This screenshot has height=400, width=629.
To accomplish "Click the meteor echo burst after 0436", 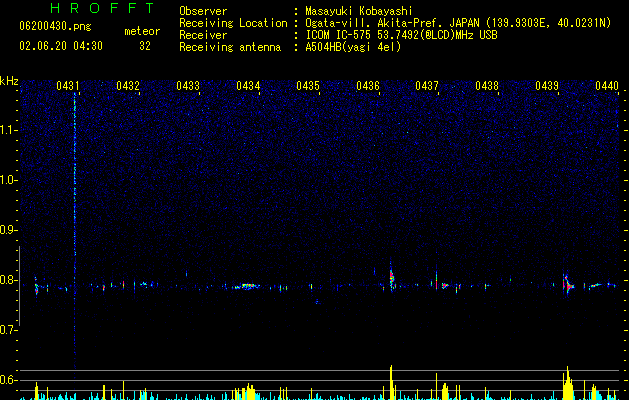I will point(392,277).
